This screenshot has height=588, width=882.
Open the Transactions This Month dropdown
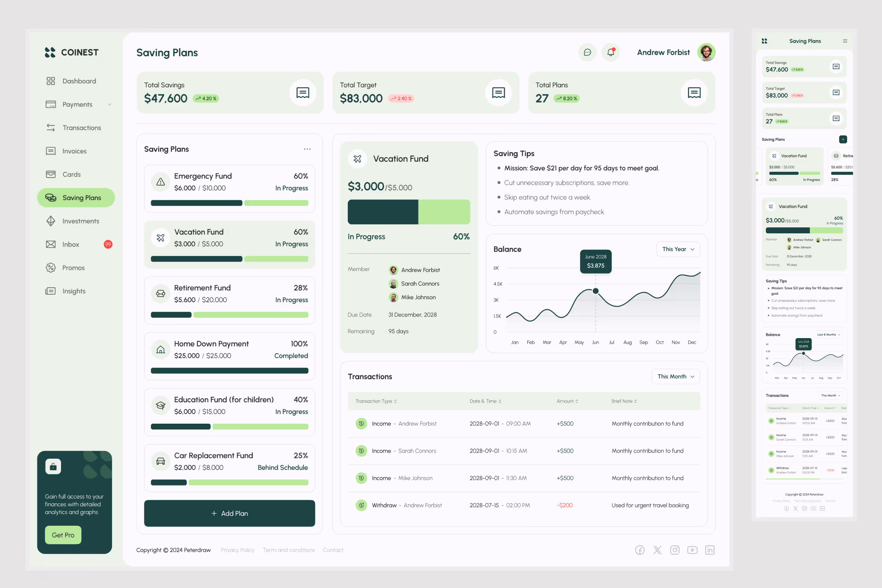(x=675, y=377)
